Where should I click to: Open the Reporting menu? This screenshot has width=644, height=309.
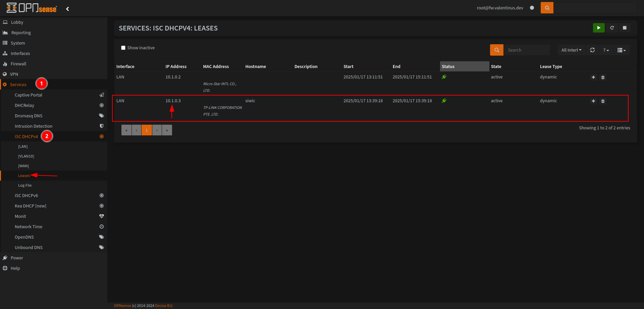tap(21, 33)
